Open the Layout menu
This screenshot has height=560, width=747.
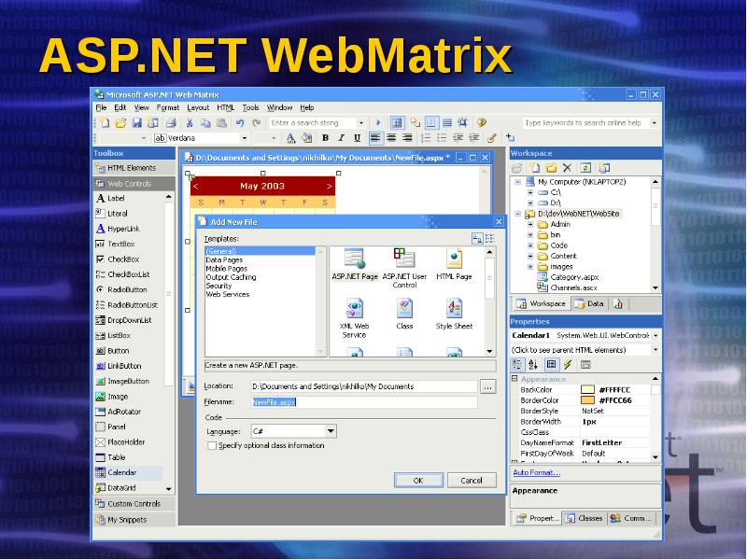[198, 107]
